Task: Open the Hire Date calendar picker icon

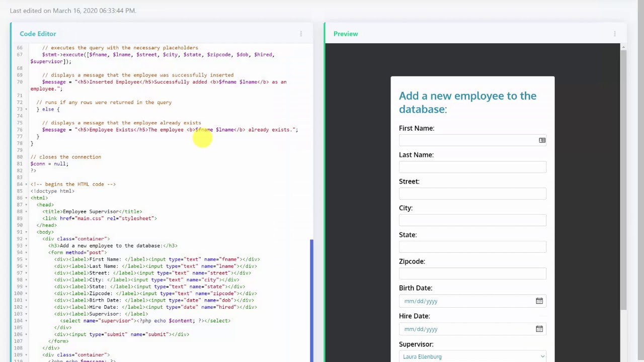Action: (x=539, y=329)
